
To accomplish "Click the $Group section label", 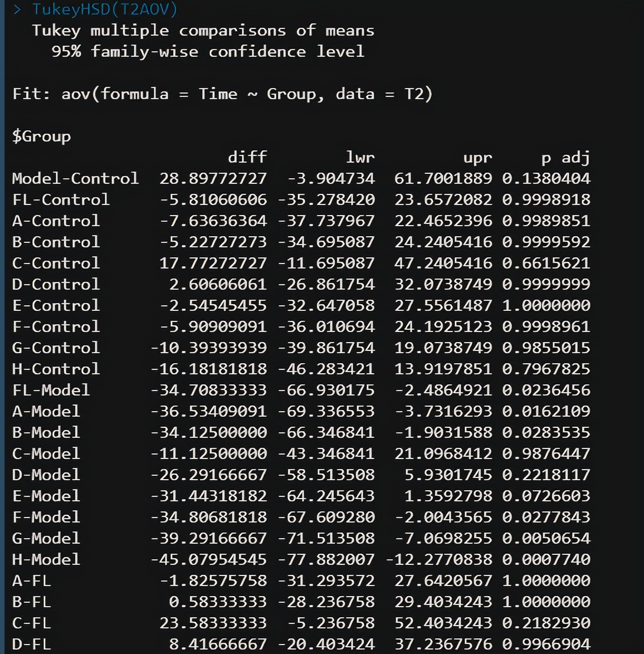I will coord(42,136).
